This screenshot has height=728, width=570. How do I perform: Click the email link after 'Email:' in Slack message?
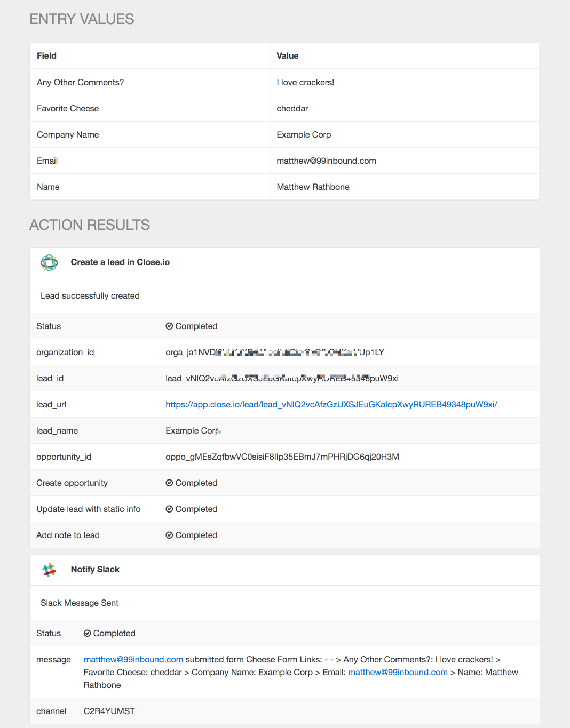coord(398,672)
